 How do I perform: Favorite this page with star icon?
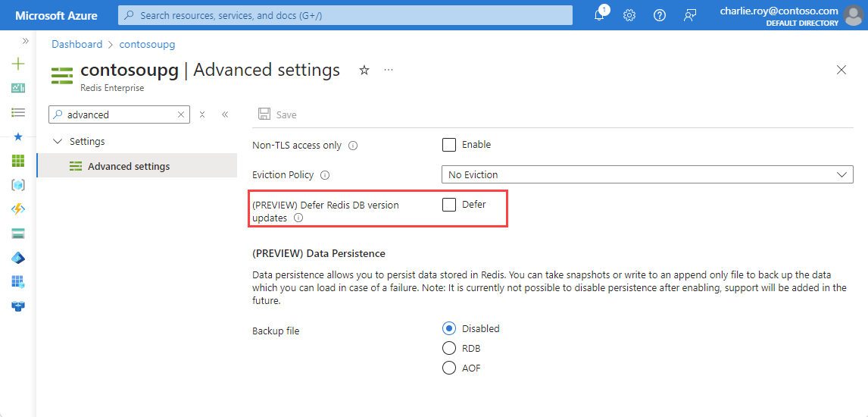(364, 70)
